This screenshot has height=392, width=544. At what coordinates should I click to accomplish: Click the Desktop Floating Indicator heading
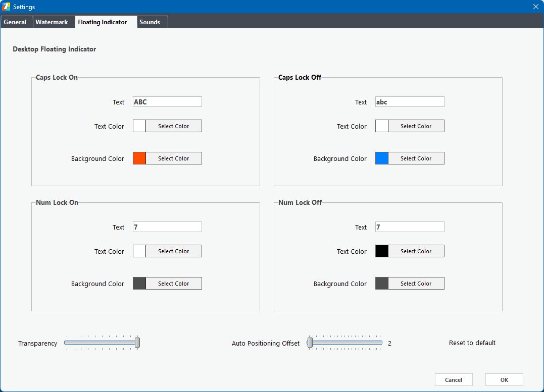(55, 49)
